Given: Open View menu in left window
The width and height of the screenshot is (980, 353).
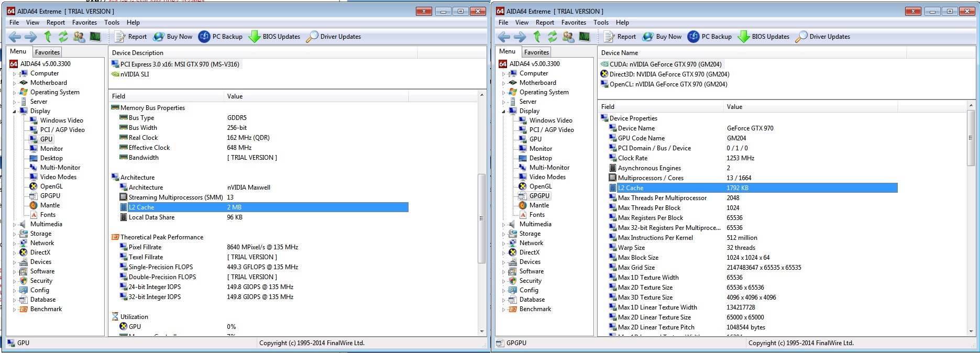Looking at the screenshot, I should 32,23.
